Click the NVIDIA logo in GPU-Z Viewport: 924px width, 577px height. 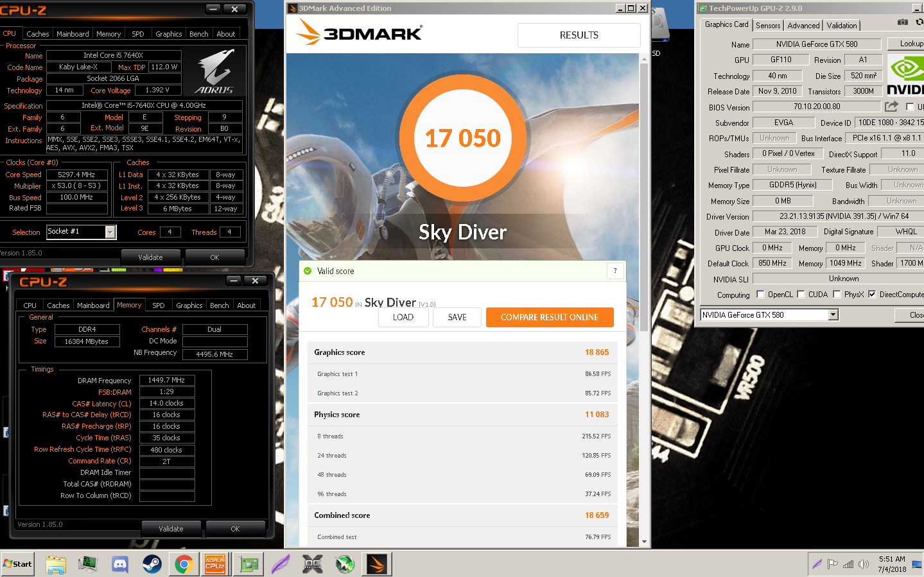(905, 76)
